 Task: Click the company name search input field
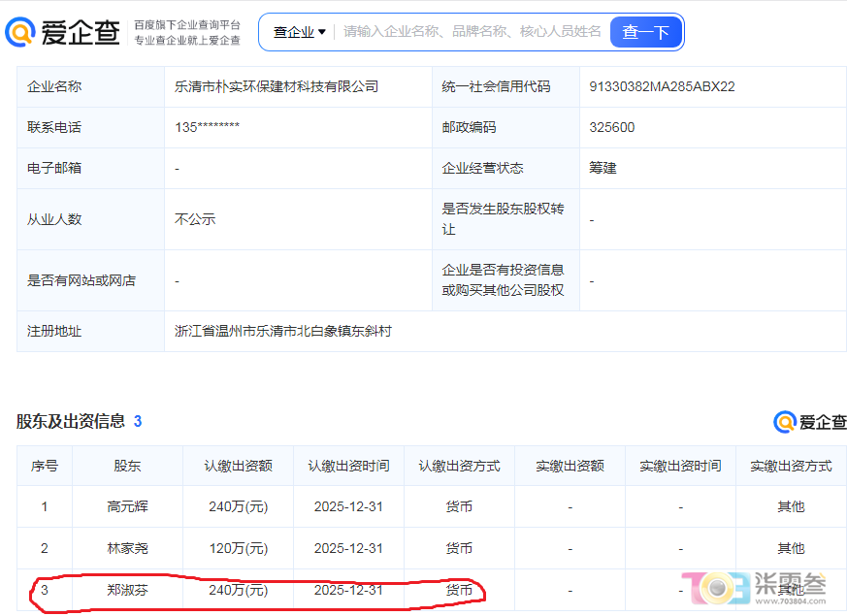point(472,32)
